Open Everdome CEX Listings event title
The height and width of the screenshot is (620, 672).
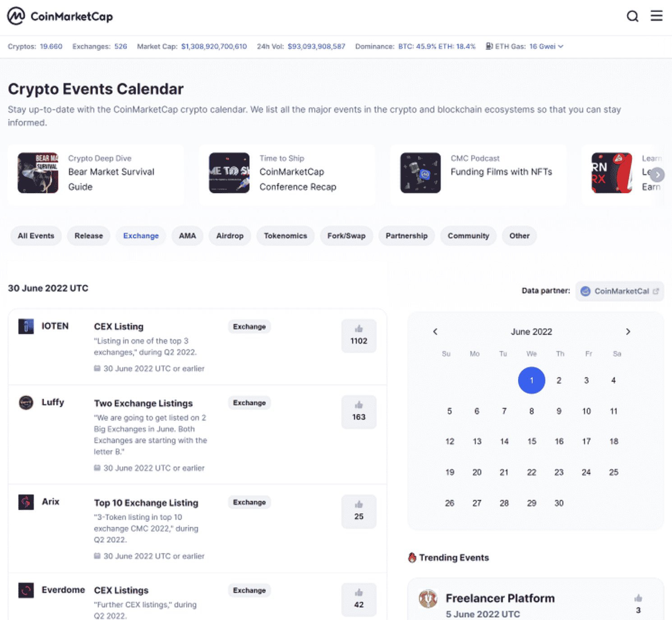pyautogui.click(x=121, y=590)
